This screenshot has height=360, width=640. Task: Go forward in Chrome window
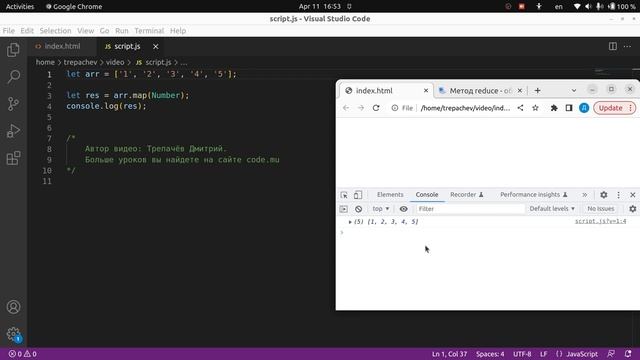(361, 108)
